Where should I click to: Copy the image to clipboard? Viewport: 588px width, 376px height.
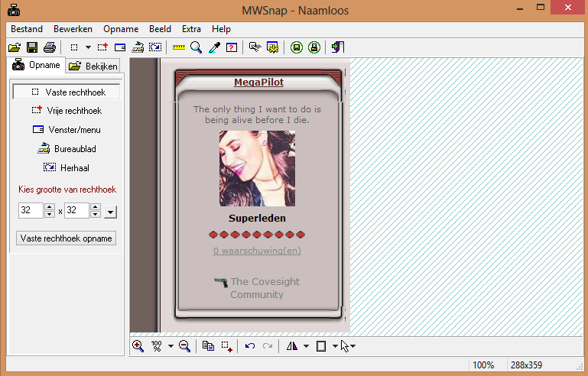208,346
